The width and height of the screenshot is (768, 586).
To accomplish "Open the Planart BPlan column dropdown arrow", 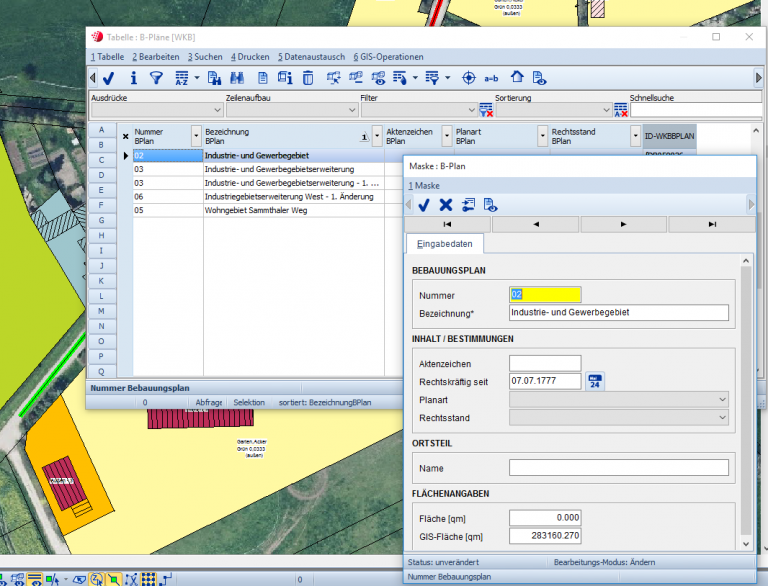I will [542, 136].
